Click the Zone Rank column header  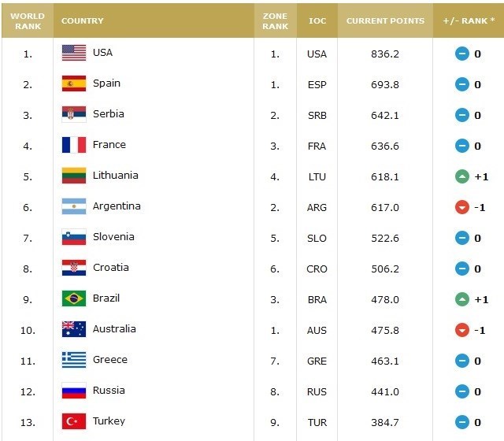pyautogui.click(x=276, y=20)
